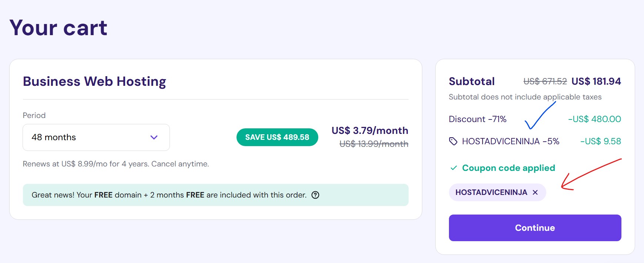Select the Business Web Hosting title

(x=94, y=81)
